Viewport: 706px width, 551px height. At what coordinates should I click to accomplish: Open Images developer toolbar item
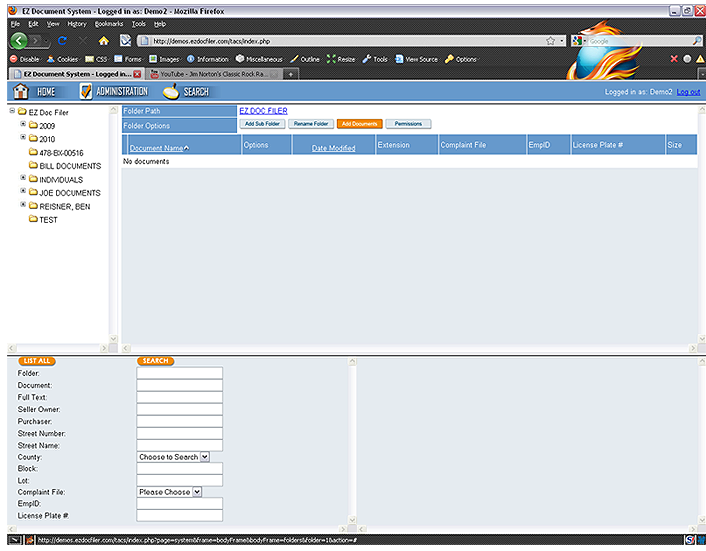(x=165, y=59)
